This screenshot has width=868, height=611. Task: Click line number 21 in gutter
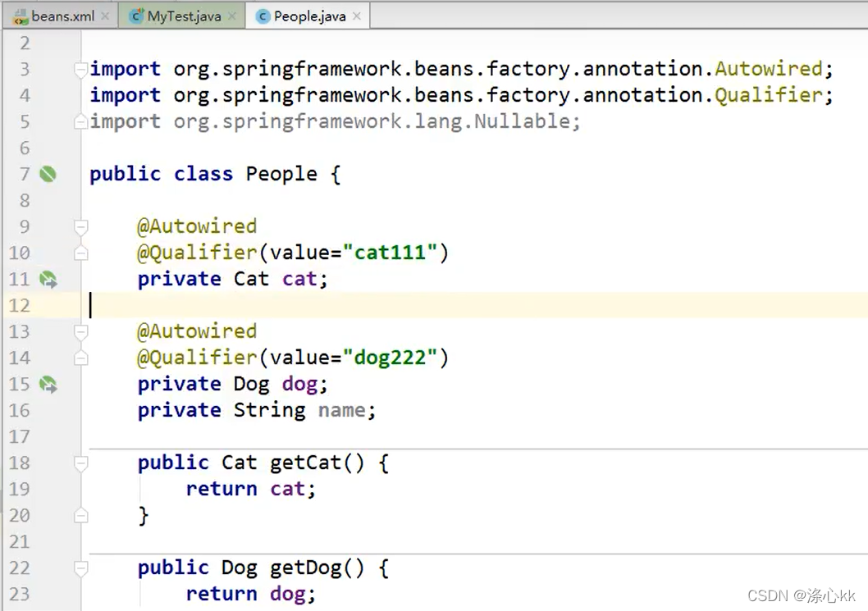[x=20, y=542]
